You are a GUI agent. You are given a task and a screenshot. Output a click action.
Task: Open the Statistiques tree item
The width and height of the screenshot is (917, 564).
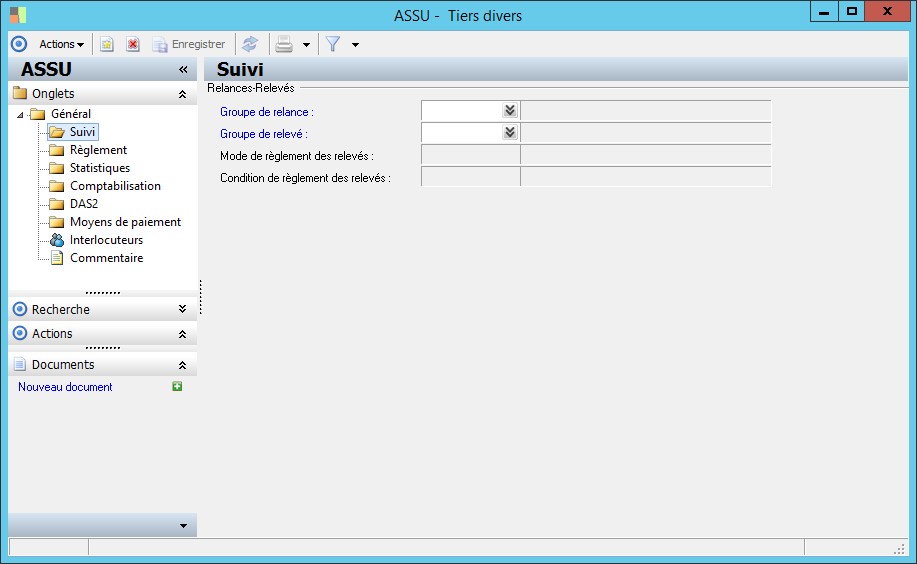(100, 168)
